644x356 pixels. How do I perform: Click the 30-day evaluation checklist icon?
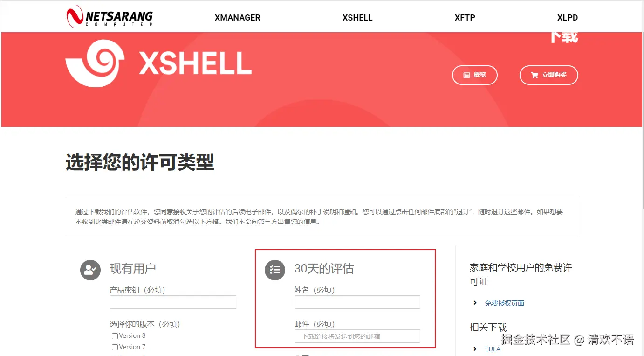[x=275, y=270]
